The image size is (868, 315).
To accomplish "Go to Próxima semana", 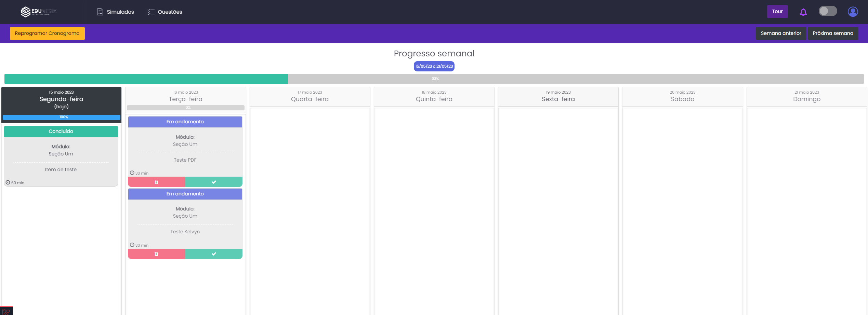I will 833,33.
